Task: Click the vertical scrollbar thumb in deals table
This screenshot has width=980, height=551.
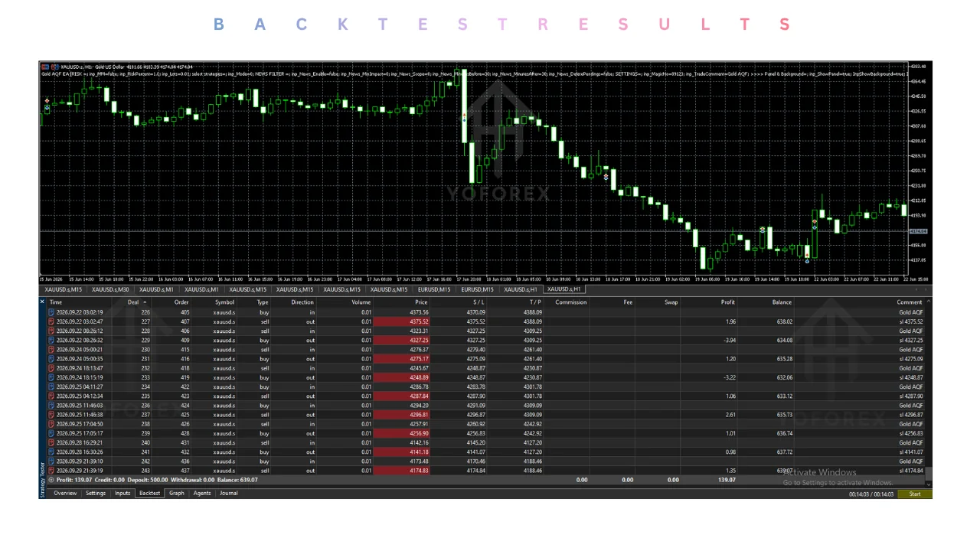Action: (x=929, y=474)
